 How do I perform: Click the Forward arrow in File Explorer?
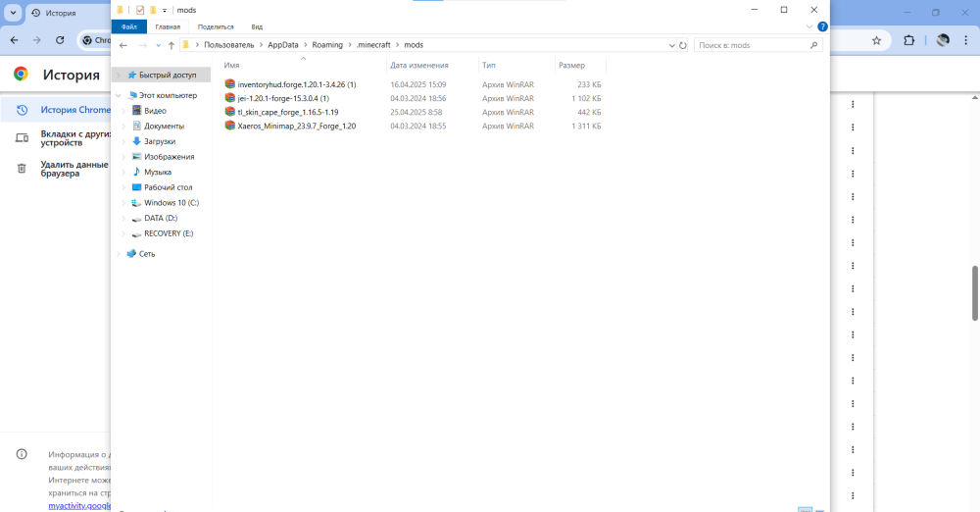point(142,45)
